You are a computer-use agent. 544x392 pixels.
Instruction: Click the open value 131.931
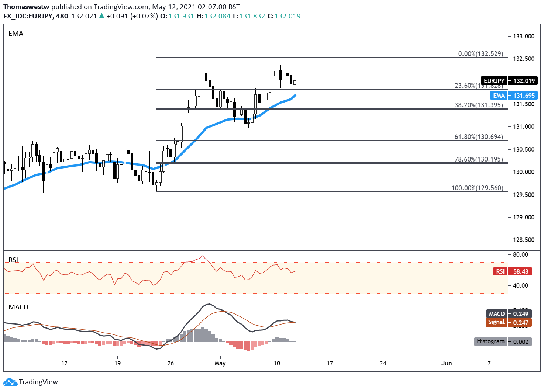pyautogui.click(x=181, y=16)
